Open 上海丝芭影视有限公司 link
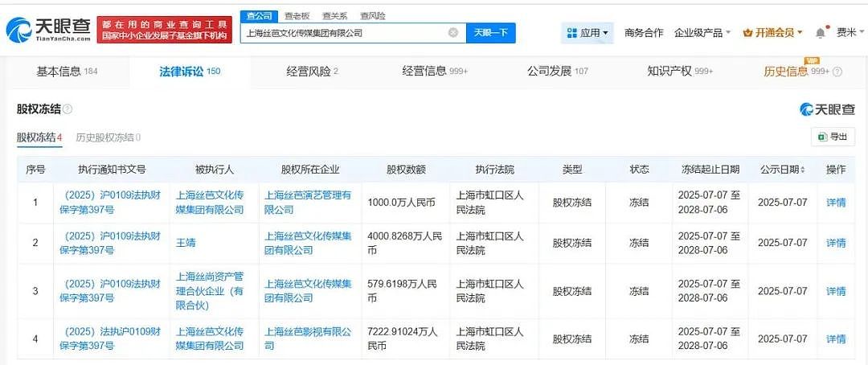This screenshot has width=868, height=365. coord(308,339)
